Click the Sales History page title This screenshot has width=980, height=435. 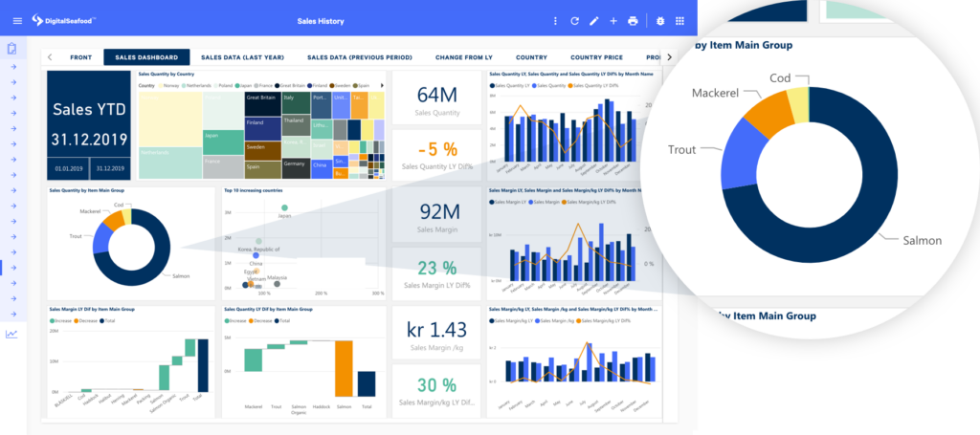point(321,21)
